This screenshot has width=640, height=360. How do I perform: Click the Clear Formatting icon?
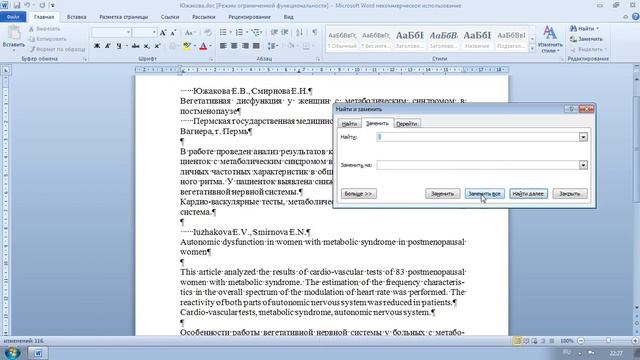click(x=208, y=32)
